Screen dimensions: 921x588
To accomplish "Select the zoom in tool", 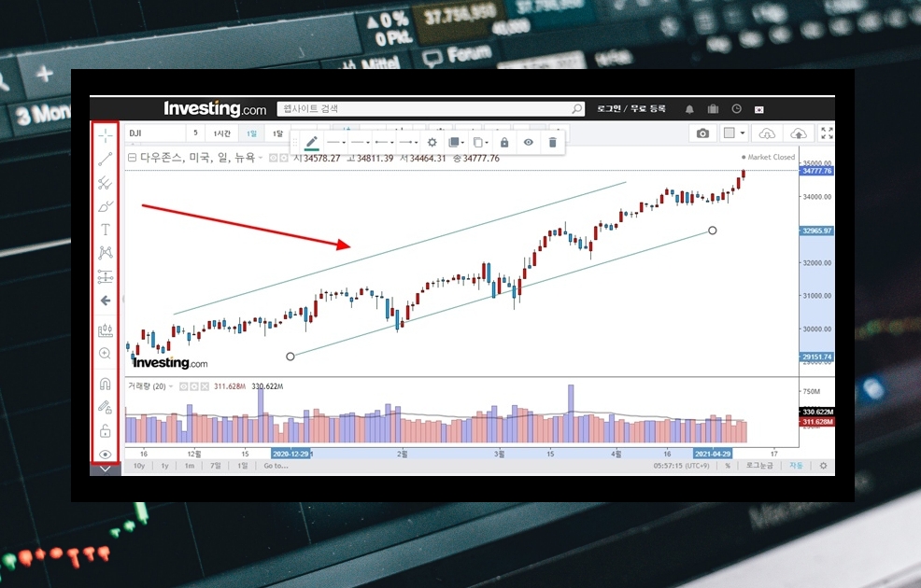I will [x=106, y=354].
